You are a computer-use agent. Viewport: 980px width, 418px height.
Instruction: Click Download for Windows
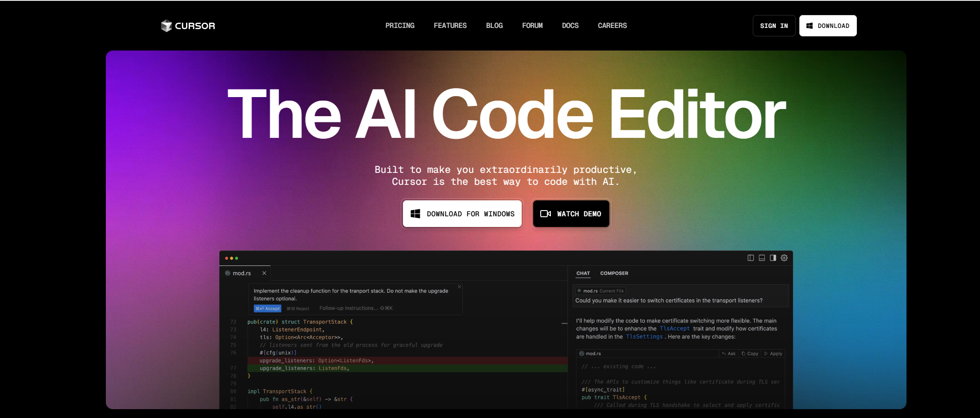point(462,214)
